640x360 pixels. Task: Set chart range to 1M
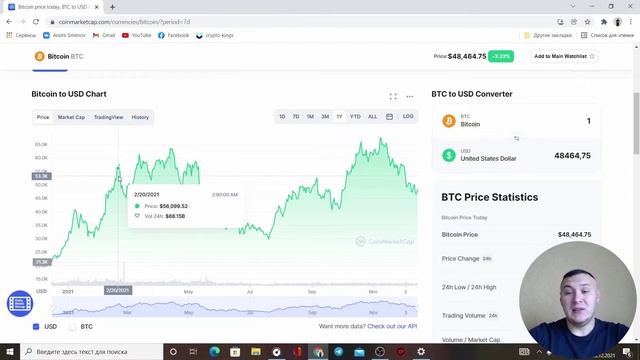[310, 117]
